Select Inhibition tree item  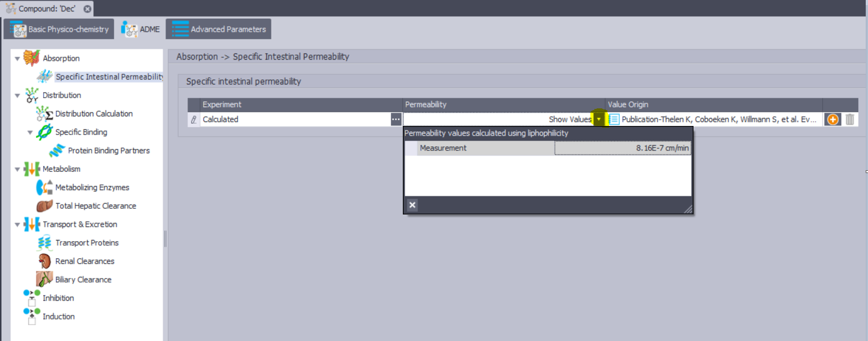pyautogui.click(x=58, y=298)
